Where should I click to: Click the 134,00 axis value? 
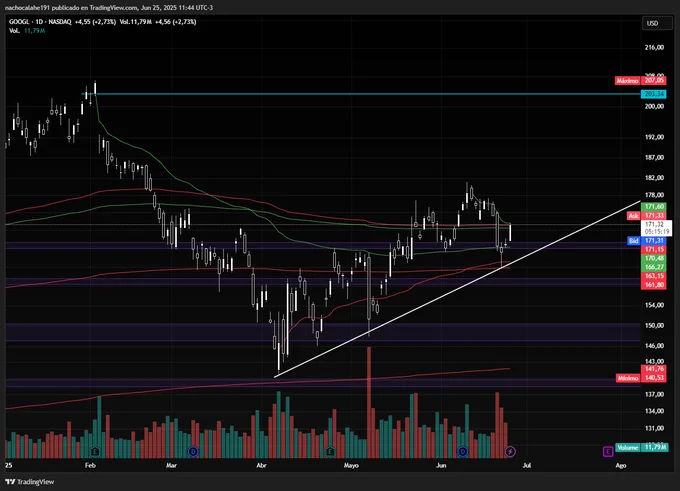point(654,411)
